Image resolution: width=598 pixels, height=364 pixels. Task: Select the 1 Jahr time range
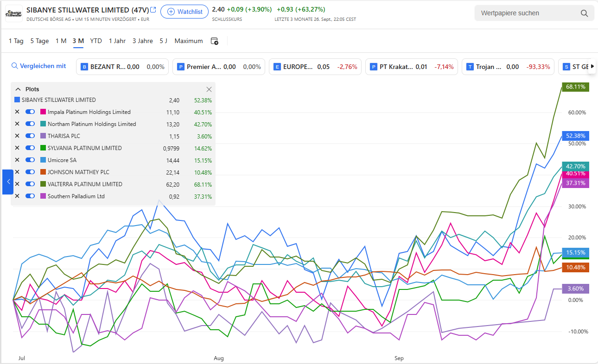click(x=117, y=41)
